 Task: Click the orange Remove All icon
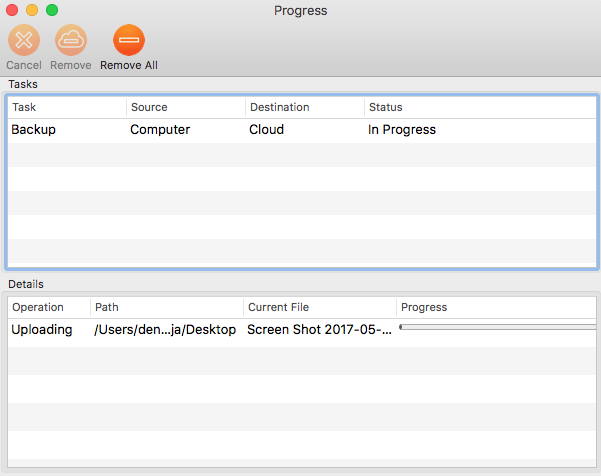coord(129,40)
